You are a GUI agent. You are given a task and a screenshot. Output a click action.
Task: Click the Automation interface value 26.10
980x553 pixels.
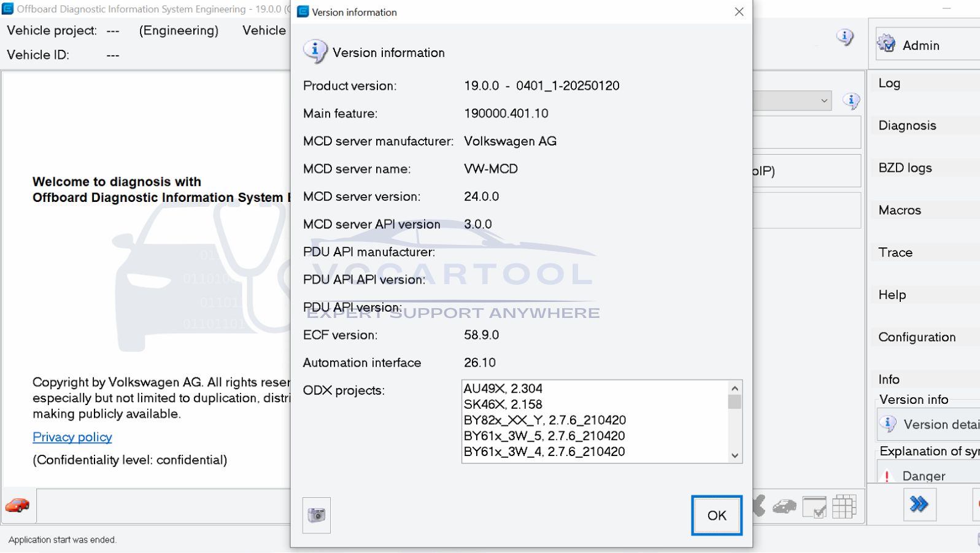(x=480, y=363)
